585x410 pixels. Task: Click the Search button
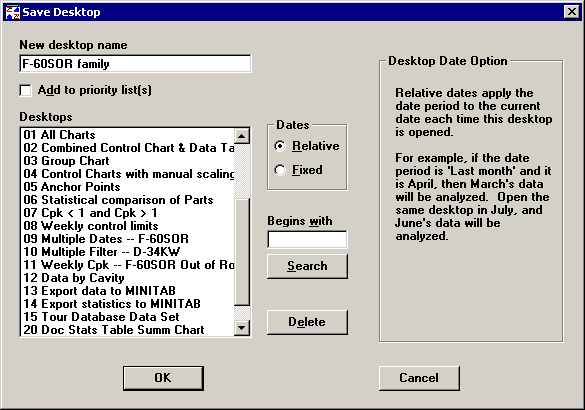307,266
